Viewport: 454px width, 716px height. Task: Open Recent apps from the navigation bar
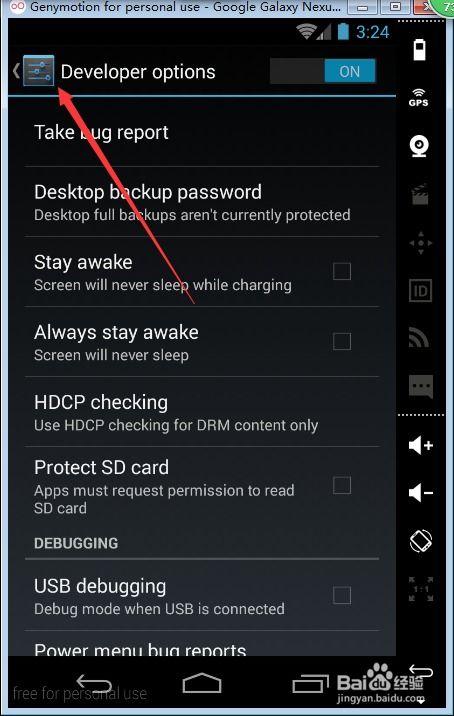[310, 684]
